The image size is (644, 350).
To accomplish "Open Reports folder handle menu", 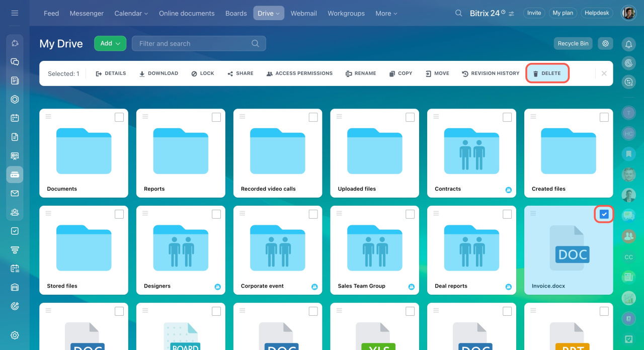I will [x=145, y=116].
